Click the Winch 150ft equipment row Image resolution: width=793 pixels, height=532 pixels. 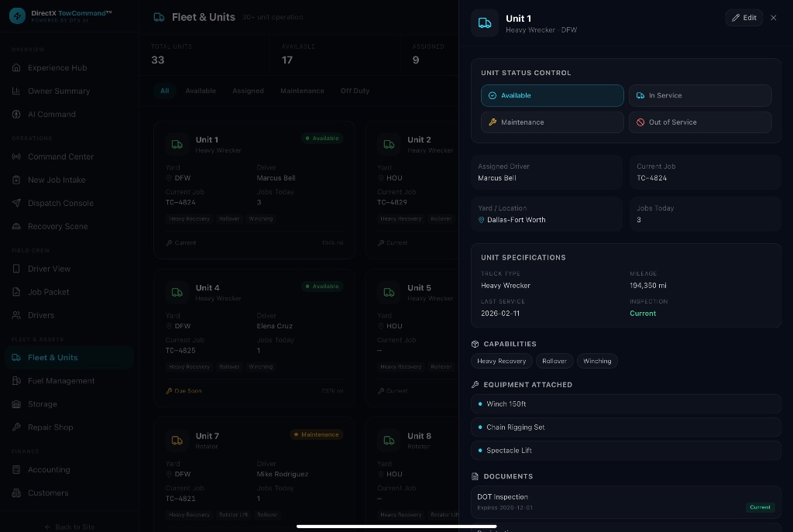click(626, 404)
